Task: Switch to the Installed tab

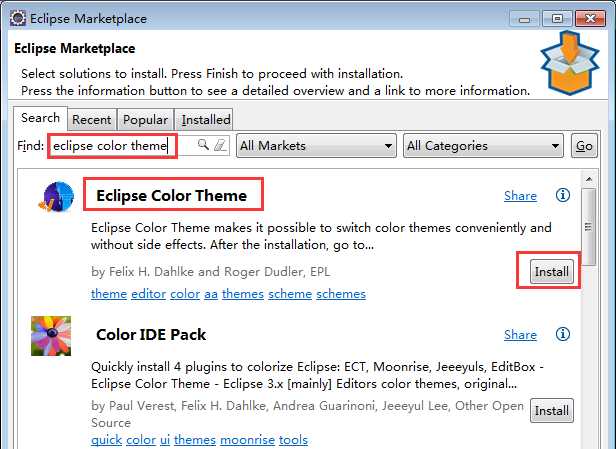Action: (205, 119)
